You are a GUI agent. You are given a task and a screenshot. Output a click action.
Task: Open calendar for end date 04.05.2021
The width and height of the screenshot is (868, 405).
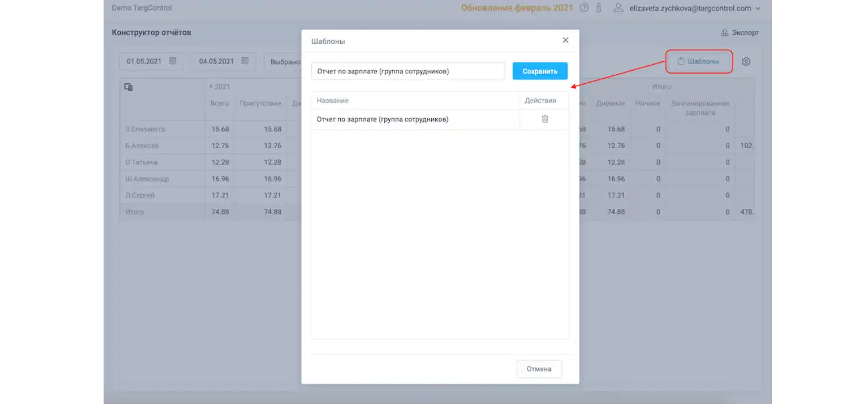pyautogui.click(x=245, y=61)
